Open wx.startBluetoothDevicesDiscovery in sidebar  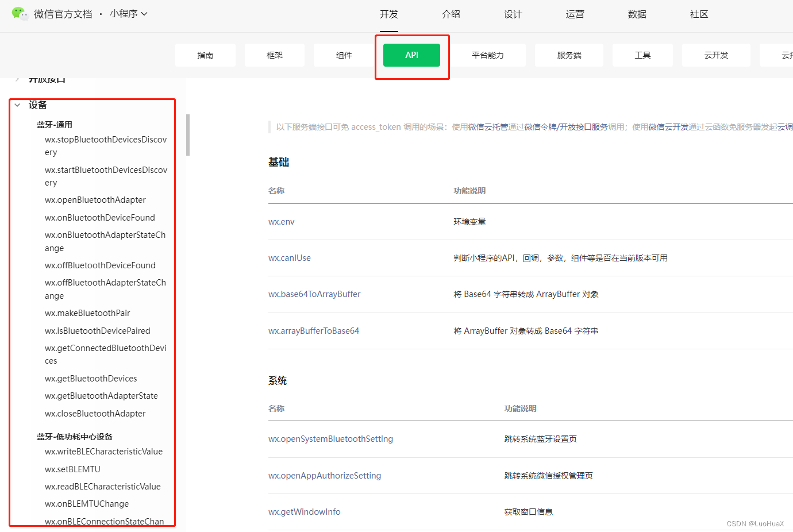[x=106, y=176]
